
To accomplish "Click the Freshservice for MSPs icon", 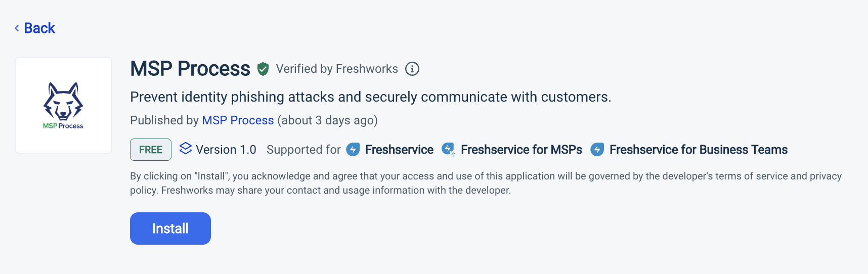I will pyautogui.click(x=448, y=150).
